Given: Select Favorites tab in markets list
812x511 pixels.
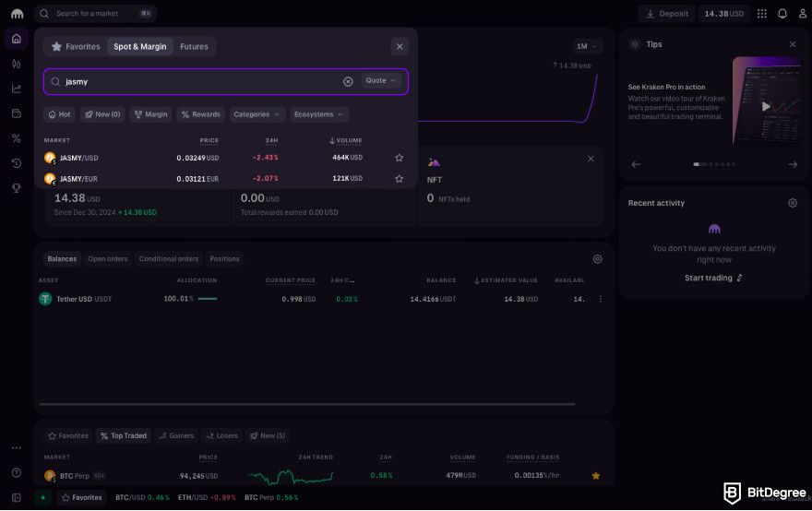Looking at the screenshot, I should tap(68, 436).
